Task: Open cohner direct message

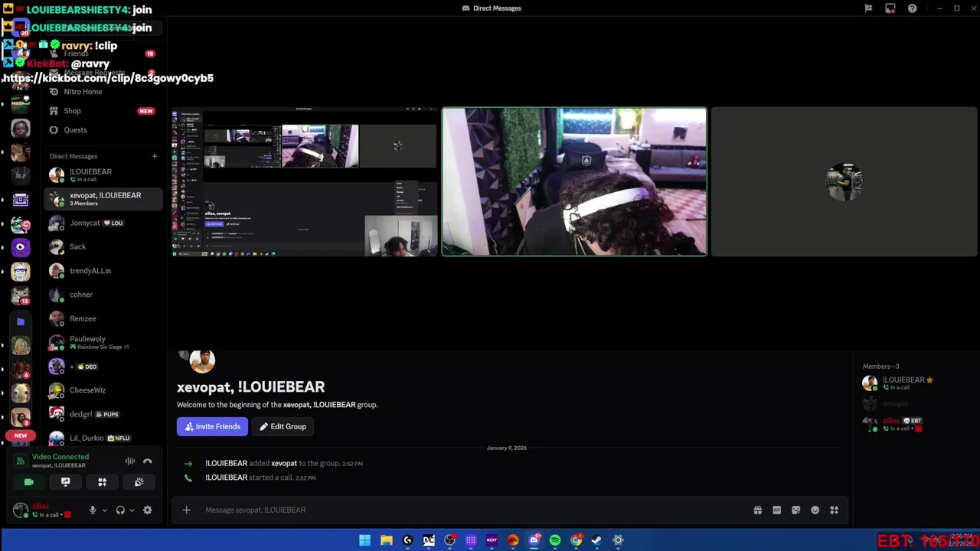Action: tap(103, 295)
